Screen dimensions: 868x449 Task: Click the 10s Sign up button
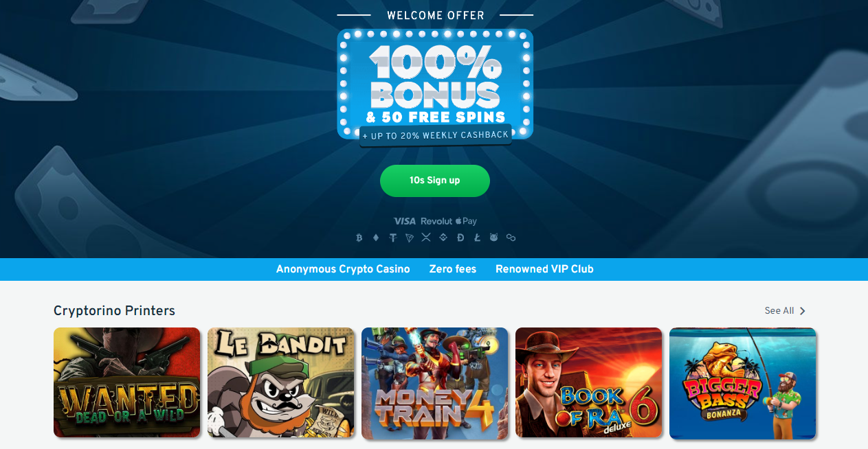click(x=435, y=181)
